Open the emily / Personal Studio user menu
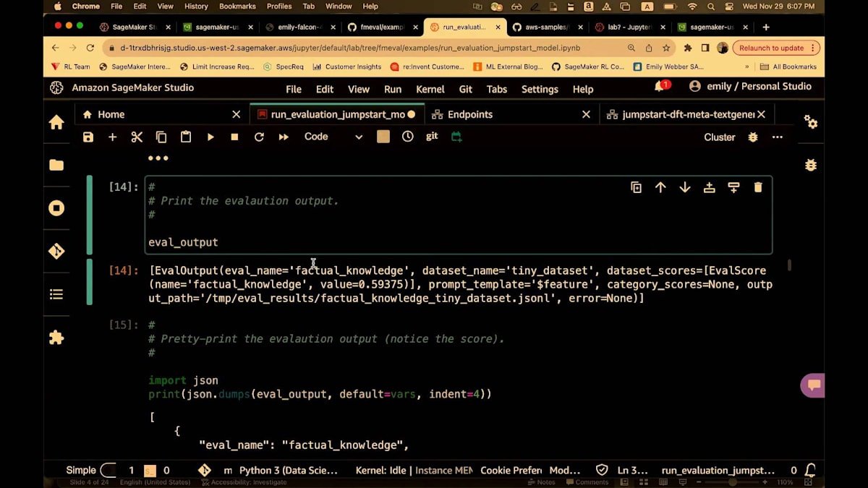This screenshot has height=488, width=868. pos(750,86)
